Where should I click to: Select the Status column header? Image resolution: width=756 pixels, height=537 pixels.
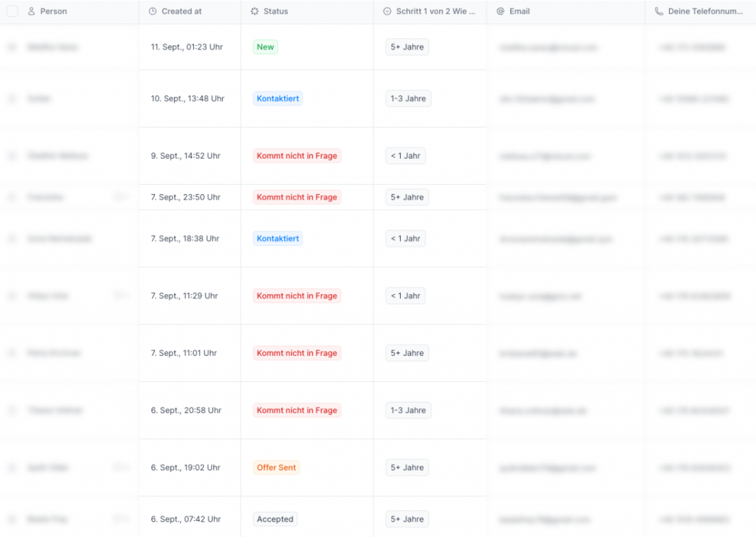pyautogui.click(x=275, y=12)
